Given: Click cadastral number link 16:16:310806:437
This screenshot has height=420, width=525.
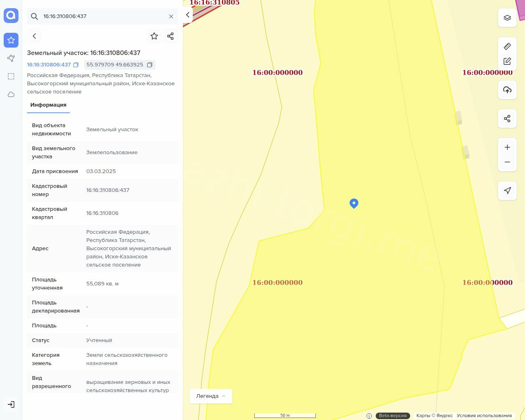Looking at the screenshot, I should pyautogui.click(x=49, y=65).
